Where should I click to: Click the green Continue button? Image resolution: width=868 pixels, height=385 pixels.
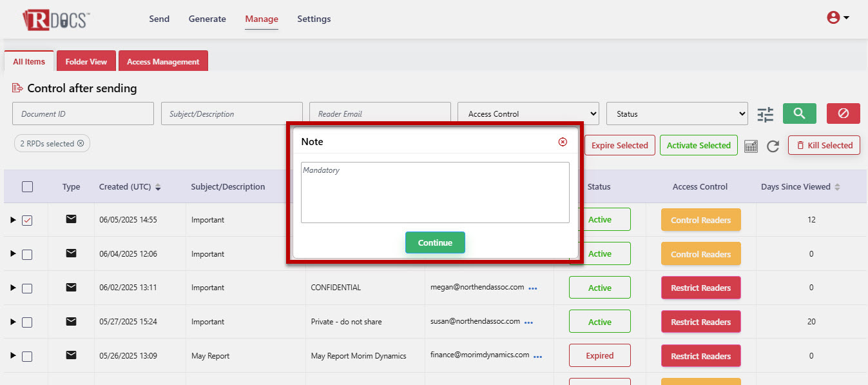[435, 243]
